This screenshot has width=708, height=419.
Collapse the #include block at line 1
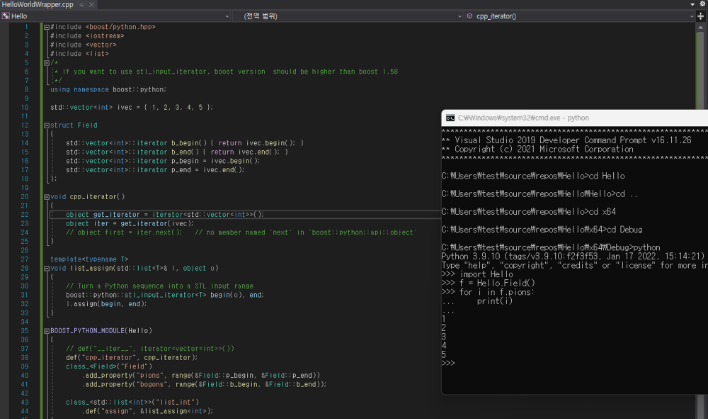[x=47, y=27]
